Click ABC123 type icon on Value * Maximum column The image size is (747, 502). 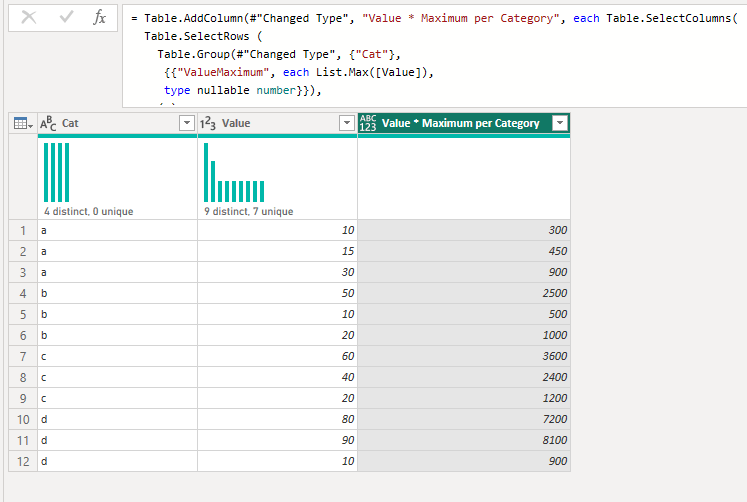368,123
